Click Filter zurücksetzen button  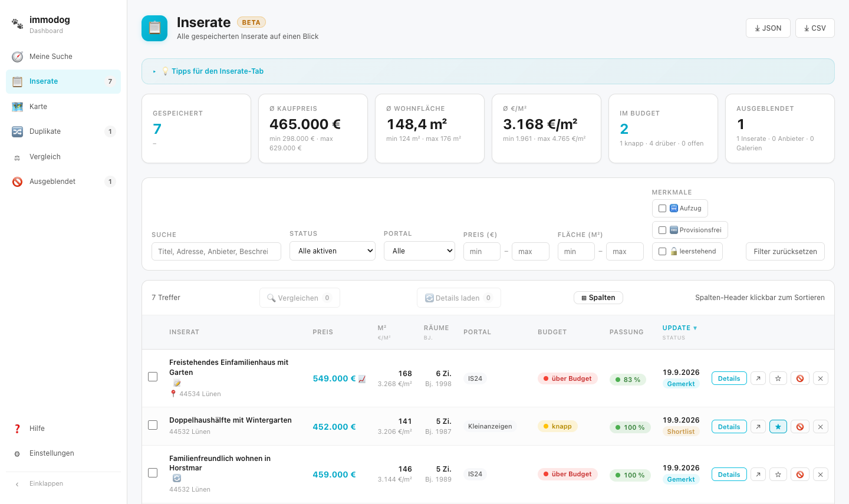click(x=785, y=251)
